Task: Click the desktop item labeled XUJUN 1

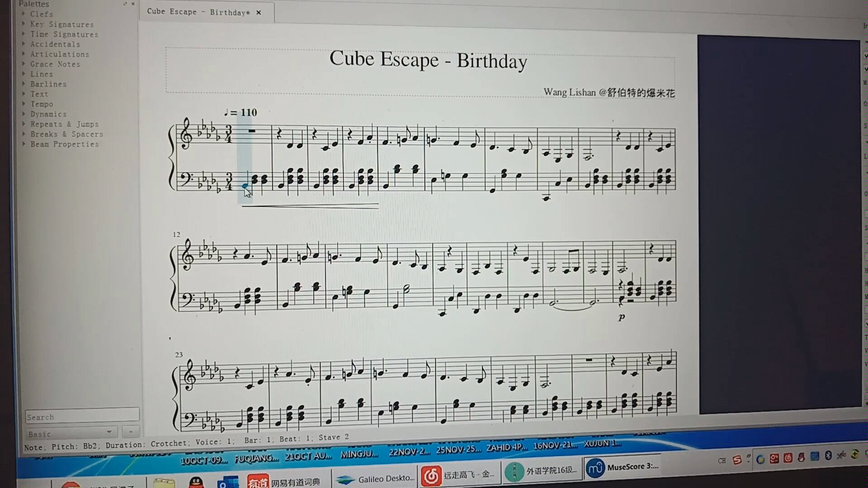Action: (602, 443)
